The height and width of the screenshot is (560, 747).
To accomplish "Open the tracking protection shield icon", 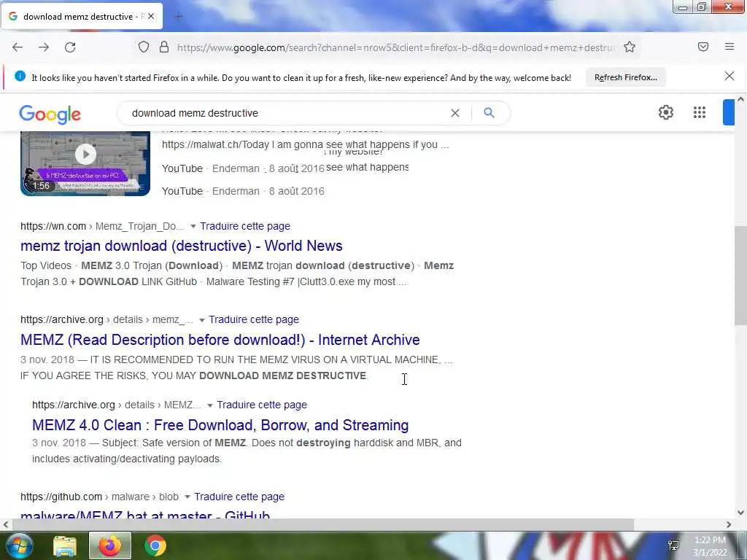I will click(144, 47).
